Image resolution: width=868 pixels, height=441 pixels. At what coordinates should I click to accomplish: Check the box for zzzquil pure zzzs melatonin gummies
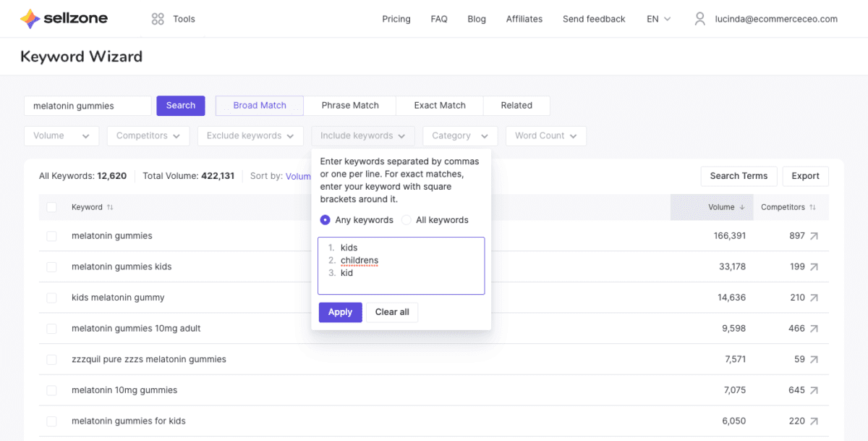point(51,359)
